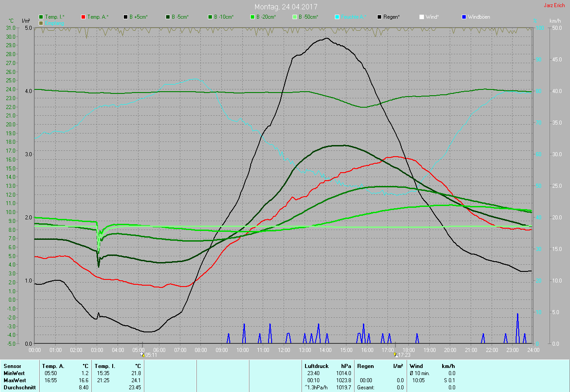Click the blue Windböen legend square
This screenshot has width=570, height=392.
click(x=464, y=17)
